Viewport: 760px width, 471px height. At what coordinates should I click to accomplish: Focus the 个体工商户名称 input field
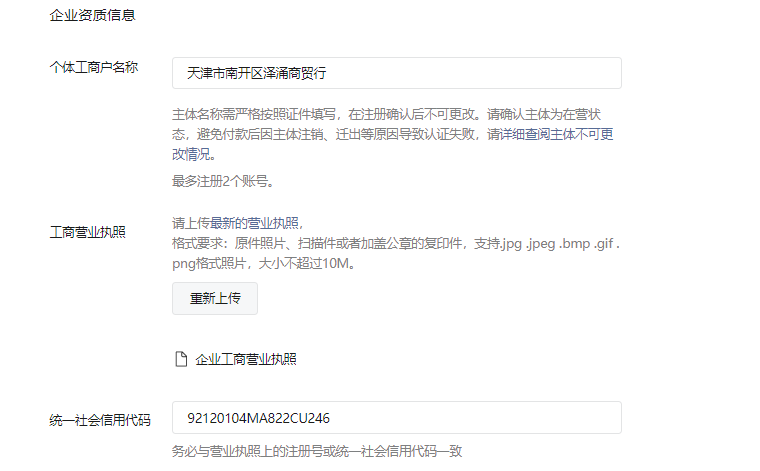pos(396,73)
